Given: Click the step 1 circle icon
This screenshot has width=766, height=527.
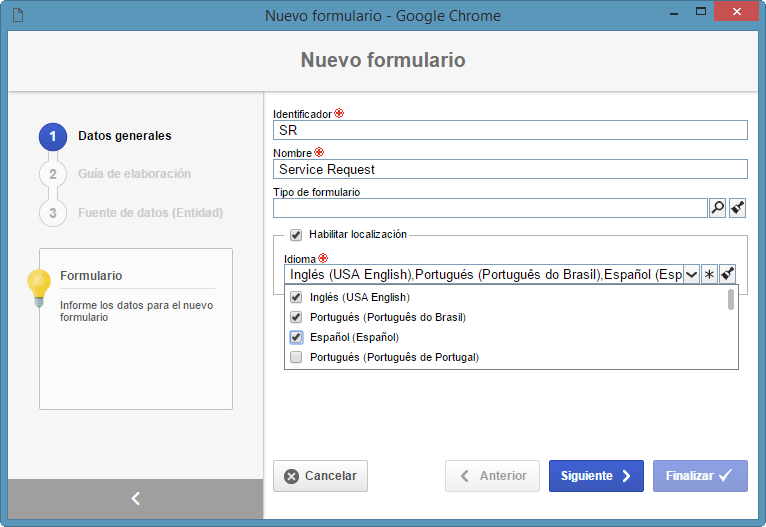Looking at the screenshot, I should 53,136.
